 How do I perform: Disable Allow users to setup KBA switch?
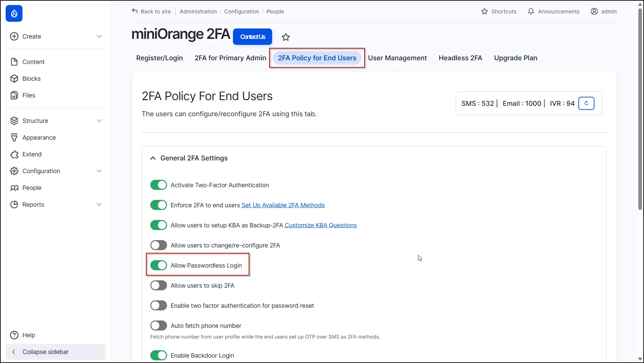point(158,225)
